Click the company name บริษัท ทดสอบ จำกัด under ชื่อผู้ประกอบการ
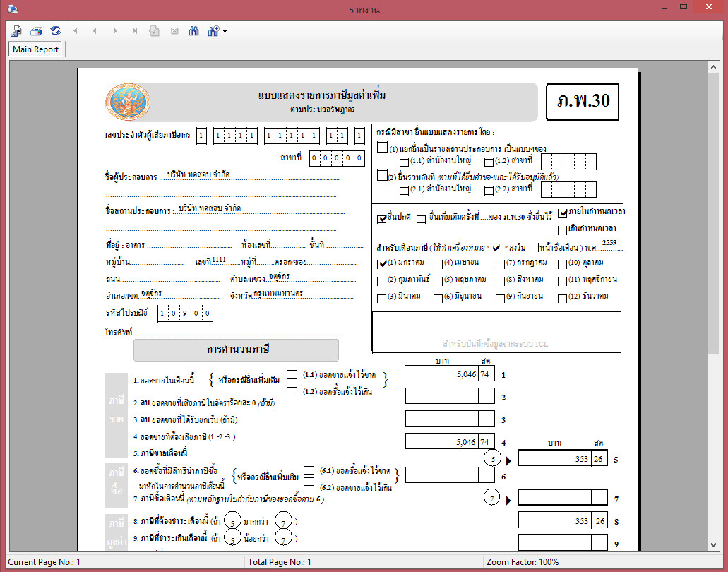 [198, 174]
